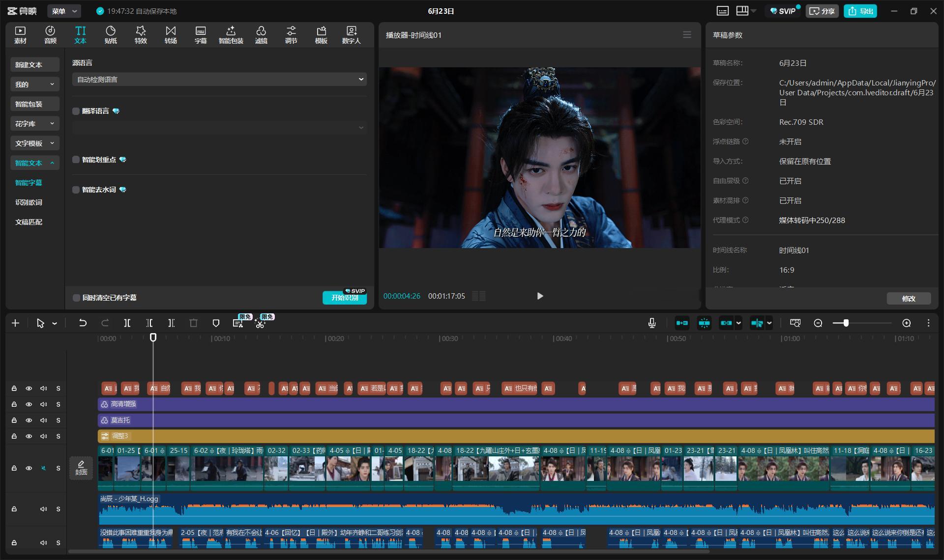Tick the 智能去水词 checkbox

point(76,190)
